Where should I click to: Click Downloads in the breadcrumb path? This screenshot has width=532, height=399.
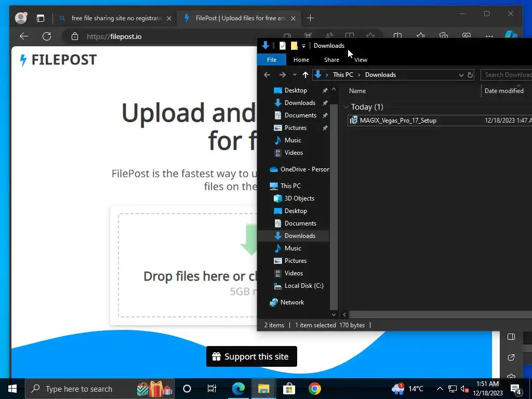380,75
